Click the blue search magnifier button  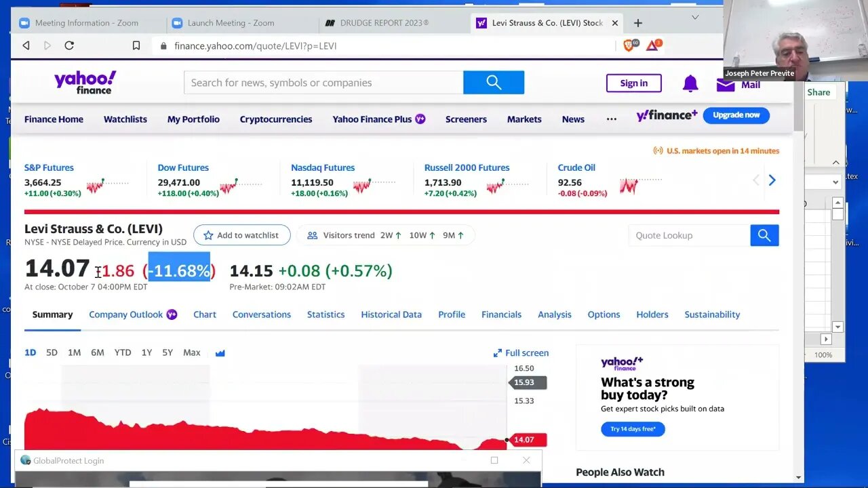click(x=494, y=83)
